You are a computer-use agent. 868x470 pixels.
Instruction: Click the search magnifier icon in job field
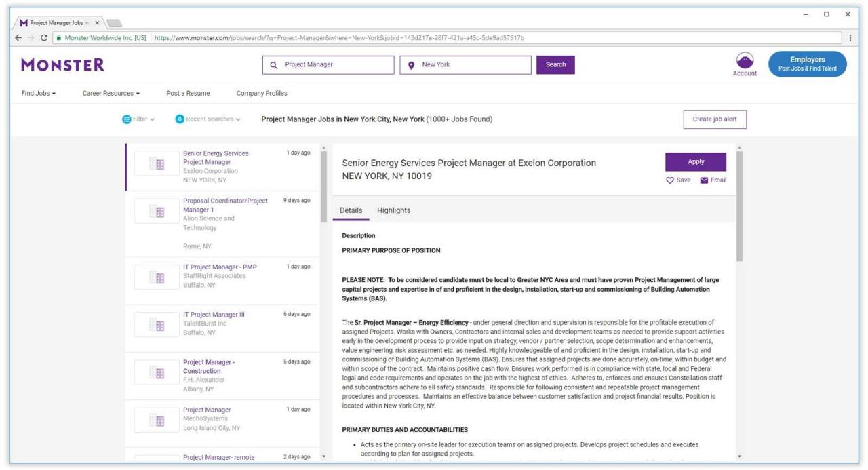[274, 65]
